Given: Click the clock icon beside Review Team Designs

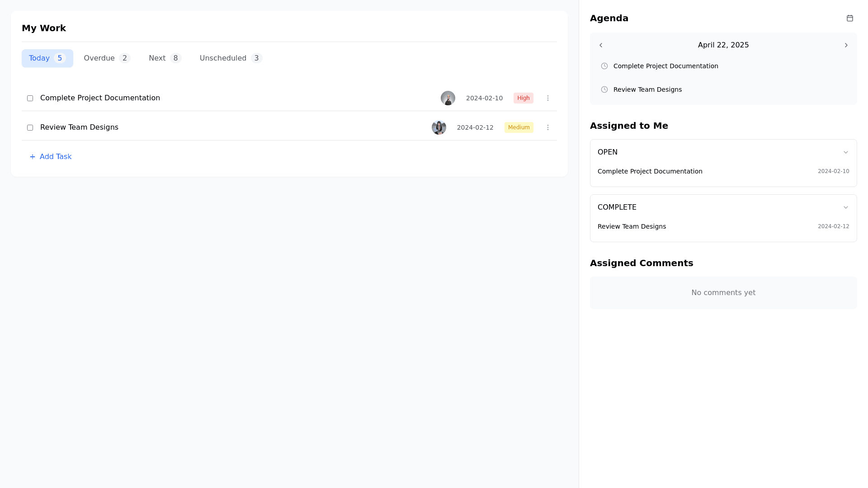Looking at the screenshot, I should coord(604,89).
